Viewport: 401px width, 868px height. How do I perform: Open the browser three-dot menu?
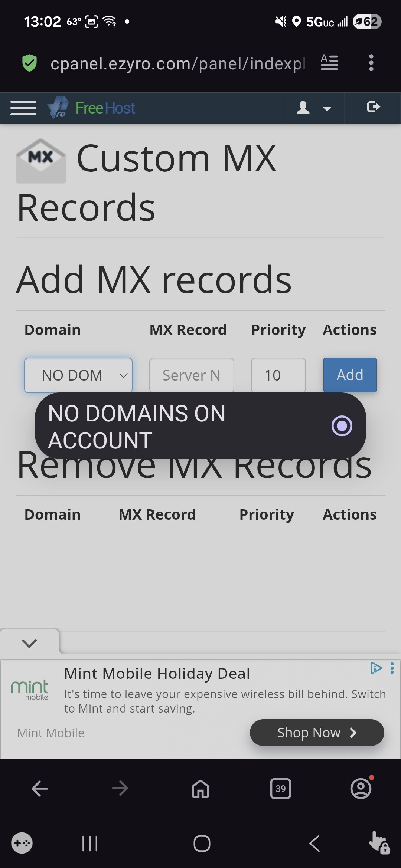(x=371, y=63)
